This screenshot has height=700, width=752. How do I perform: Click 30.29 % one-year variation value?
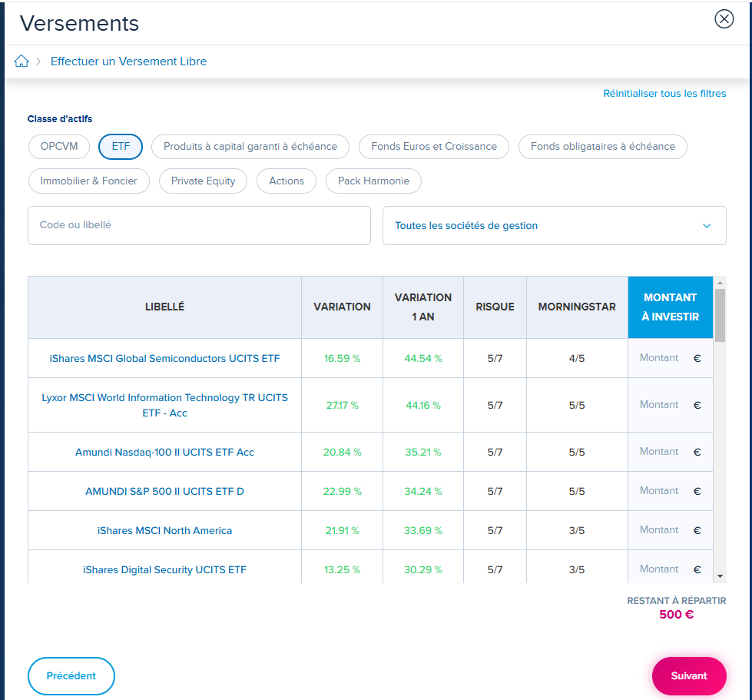coord(423,570)
